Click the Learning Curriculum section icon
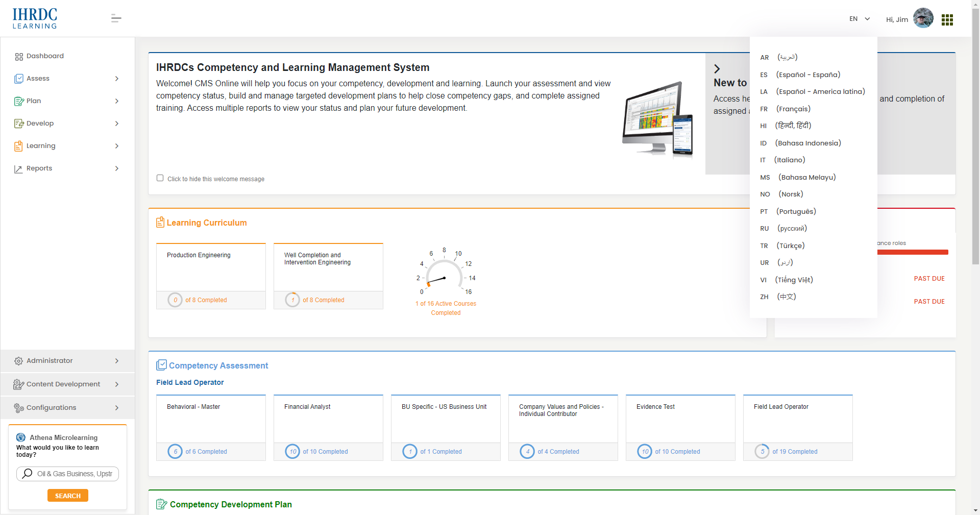The image size is (980, 515). pos(160,222)
